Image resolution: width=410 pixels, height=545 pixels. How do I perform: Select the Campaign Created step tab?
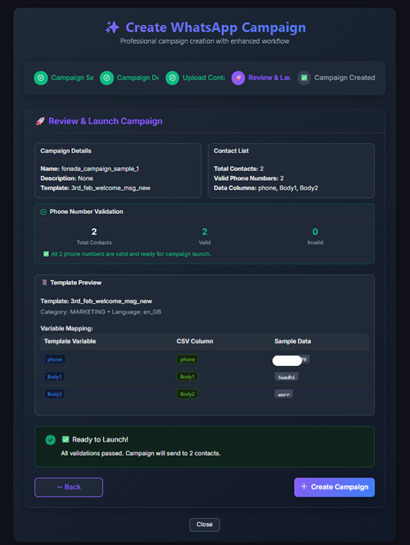(x=336, y=78)
